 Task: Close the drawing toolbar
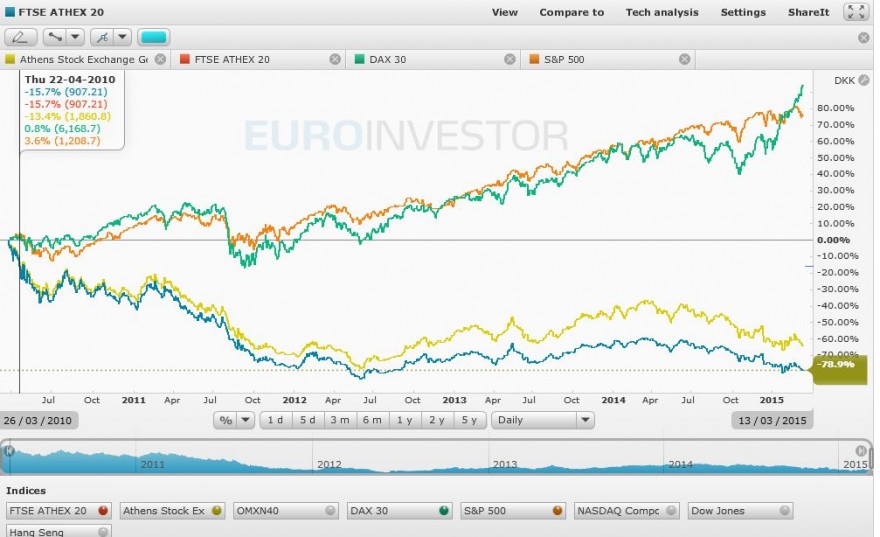pyautogui.click(x=864, y=38)
